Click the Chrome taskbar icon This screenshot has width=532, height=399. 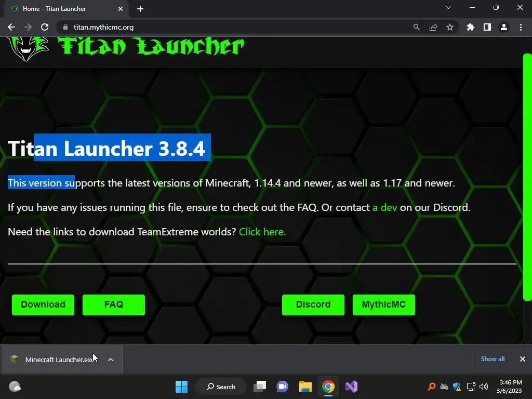[328, 387]
